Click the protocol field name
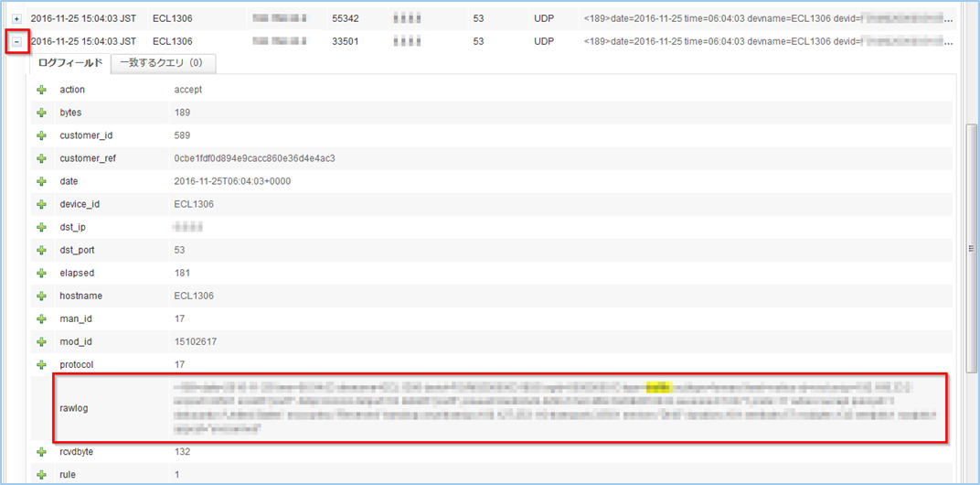 click(76, 364)
